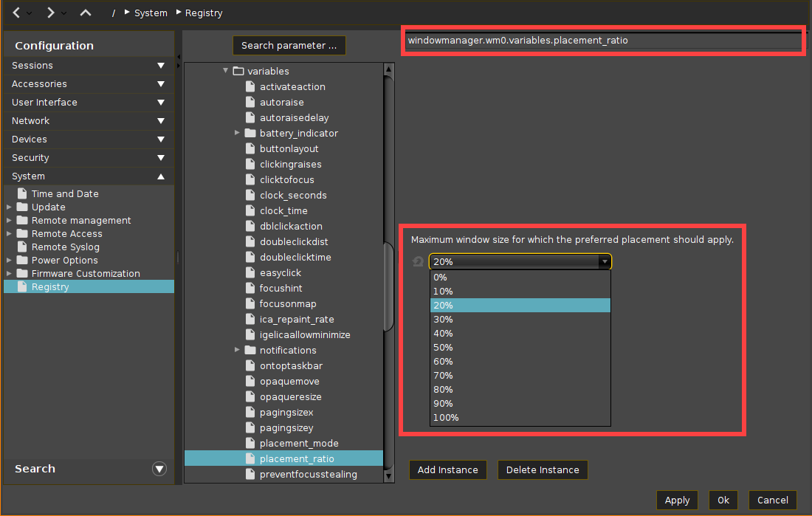This screenshot has height=516, width=812.
Task: Collapse the variables folder in the tree
Action: (226, 71)
